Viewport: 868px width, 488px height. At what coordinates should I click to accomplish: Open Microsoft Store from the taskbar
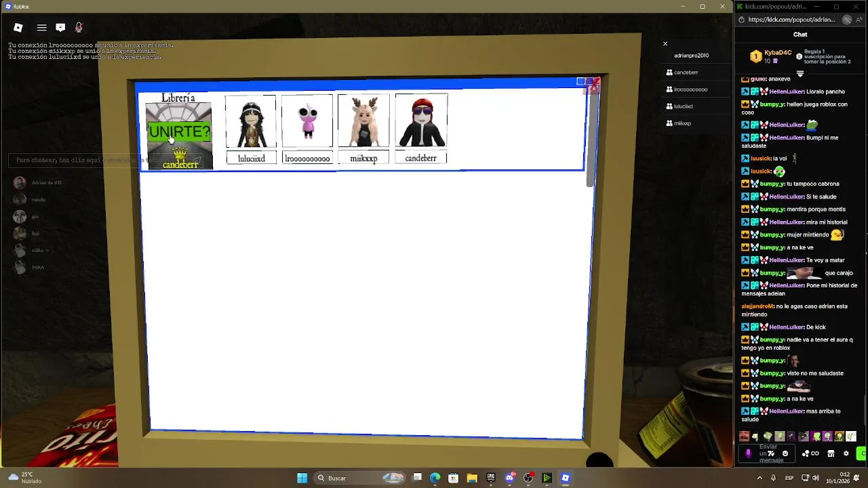coord(454,478)
